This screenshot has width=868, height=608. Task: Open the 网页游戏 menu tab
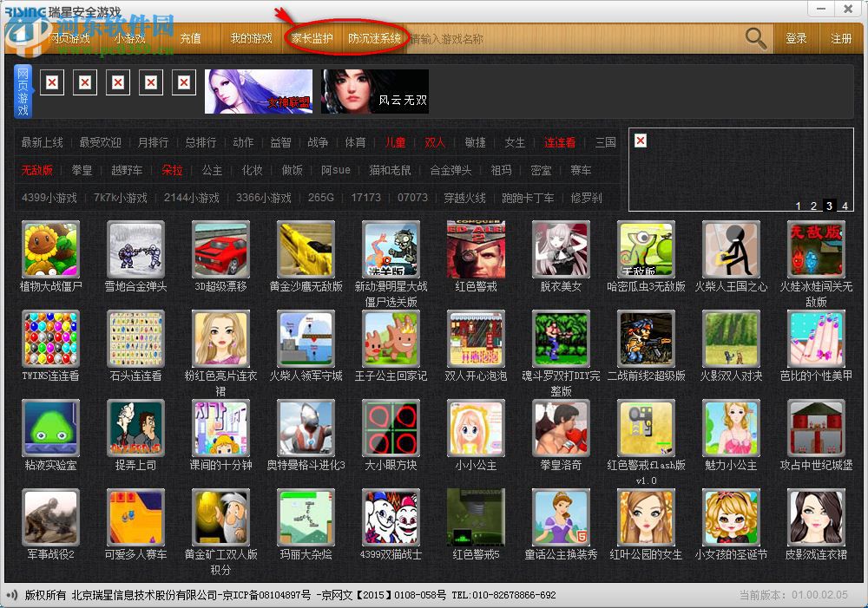coord(69,38)
